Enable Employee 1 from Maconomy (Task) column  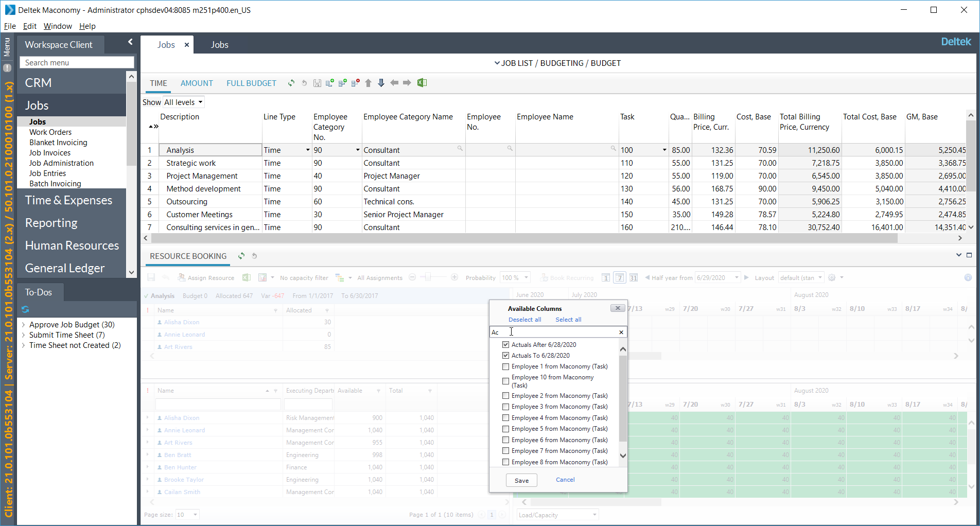(505, 366)
